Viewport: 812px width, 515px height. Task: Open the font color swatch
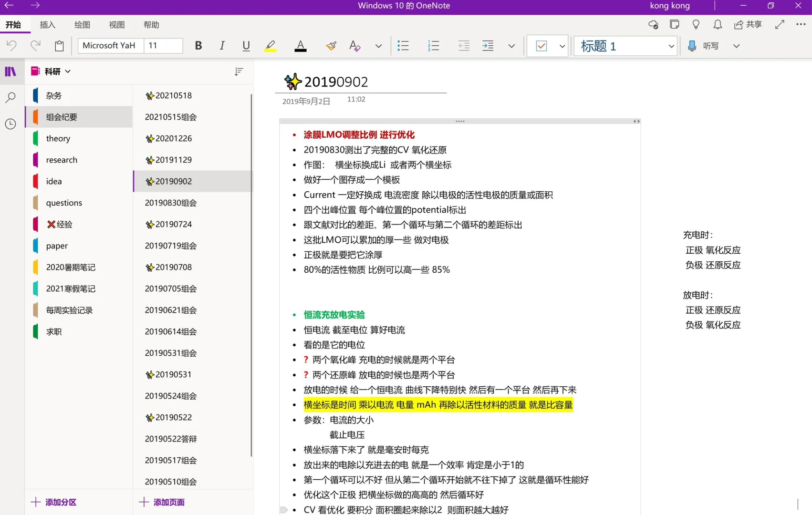coord(300,46)
